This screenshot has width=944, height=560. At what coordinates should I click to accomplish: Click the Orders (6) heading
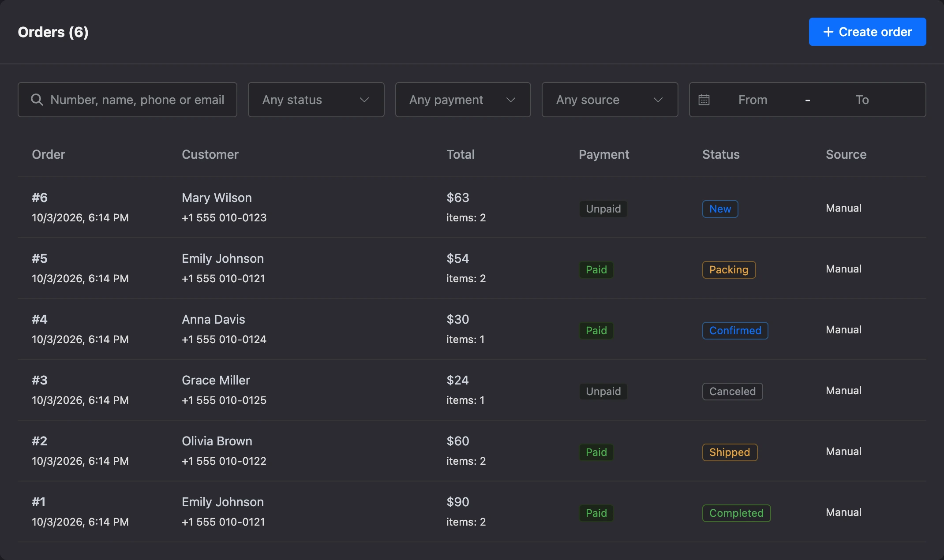[53, 32]
